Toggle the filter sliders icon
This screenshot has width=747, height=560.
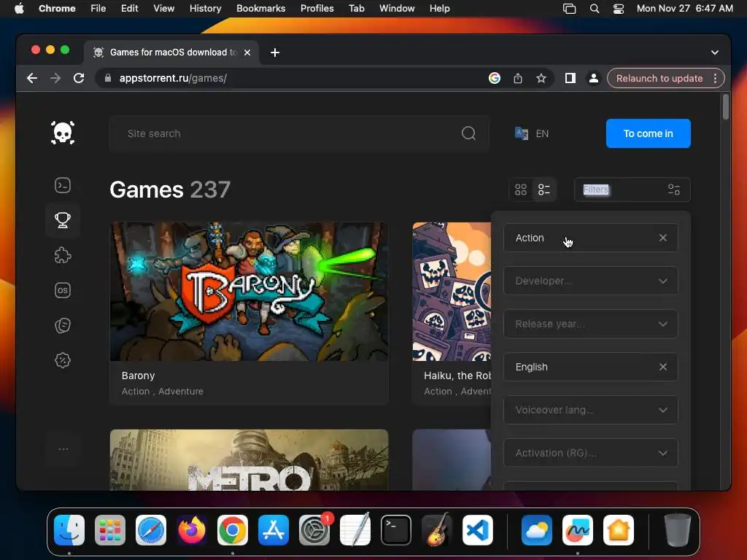(673, 190)
